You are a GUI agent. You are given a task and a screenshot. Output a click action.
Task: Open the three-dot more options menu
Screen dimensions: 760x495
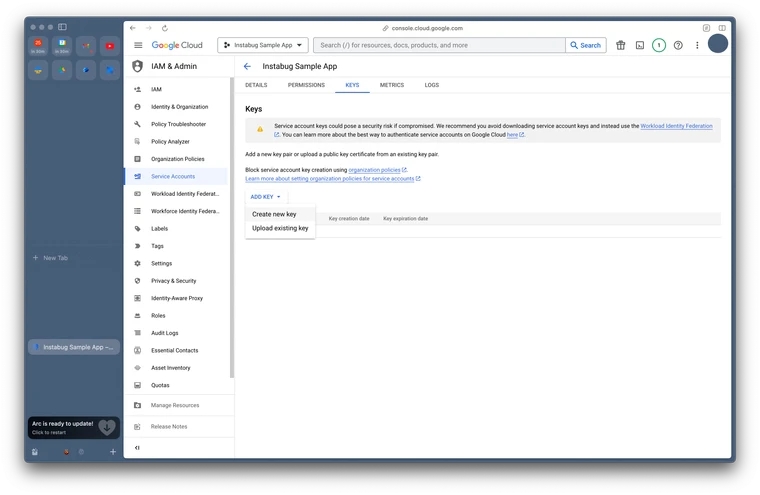[x=697, y=45]
